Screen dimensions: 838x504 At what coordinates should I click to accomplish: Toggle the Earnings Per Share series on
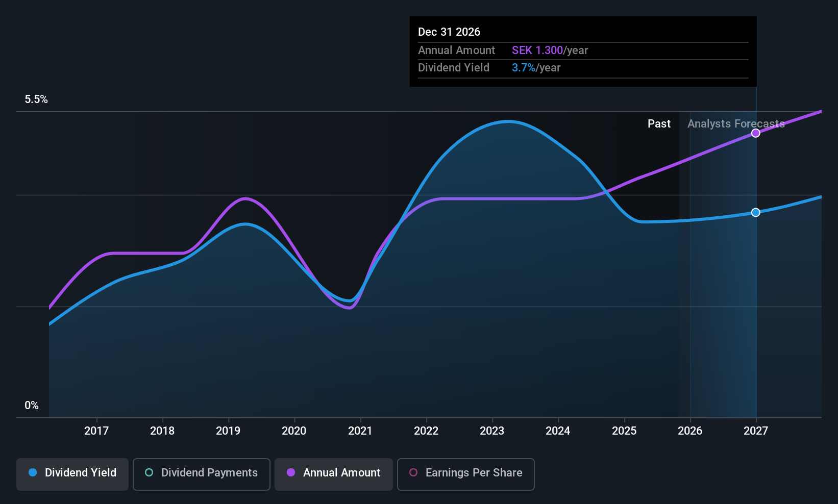point(465,474)
